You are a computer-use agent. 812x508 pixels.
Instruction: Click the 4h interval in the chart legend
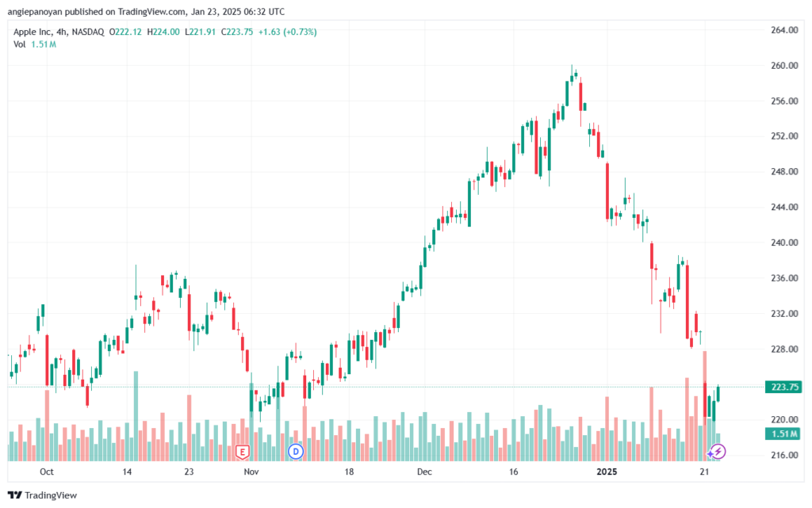click(62, 32)
